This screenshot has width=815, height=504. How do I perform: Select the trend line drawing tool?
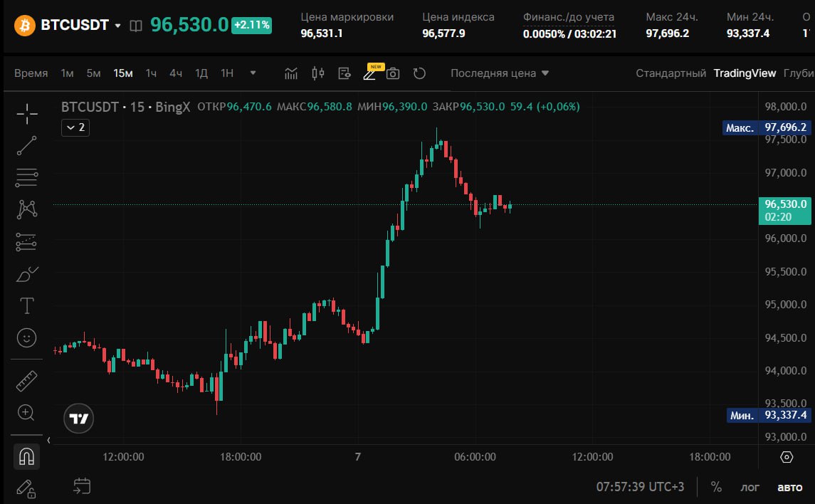[x=26, y=145]
